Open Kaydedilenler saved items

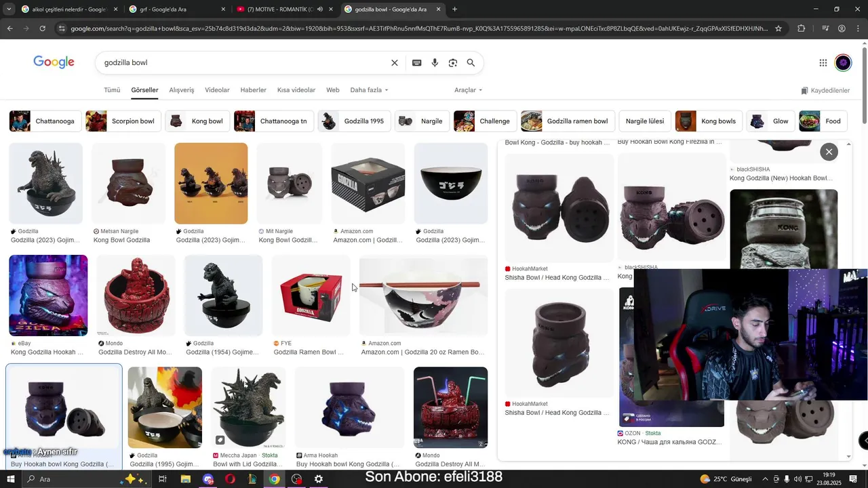[x=825, y=90]
